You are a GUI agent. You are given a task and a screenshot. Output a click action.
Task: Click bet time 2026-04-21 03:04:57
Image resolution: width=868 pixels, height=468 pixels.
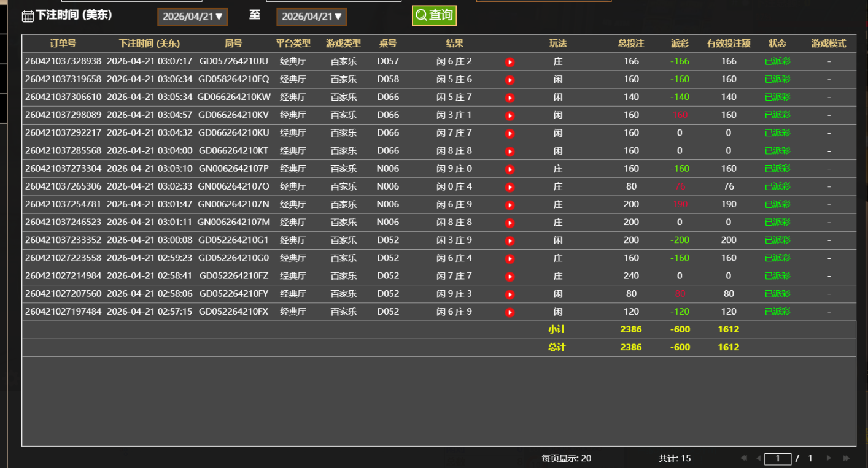(x=150, y=115)
